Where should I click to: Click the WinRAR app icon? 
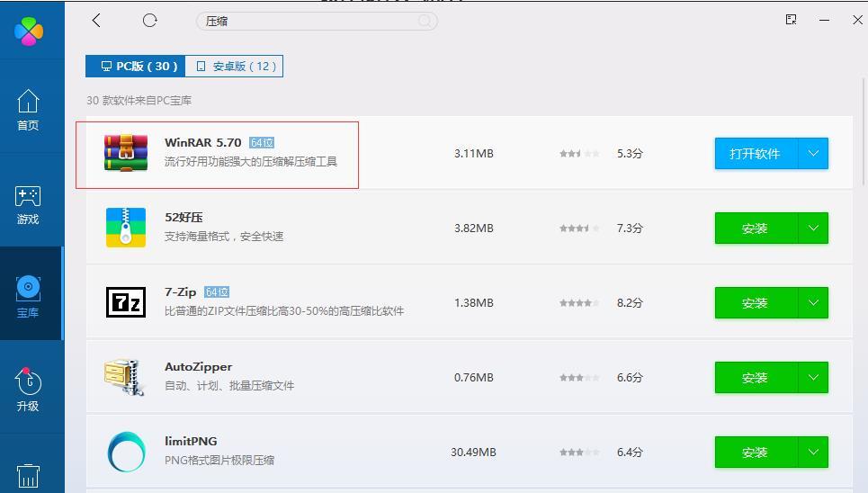tap(126, 153)
